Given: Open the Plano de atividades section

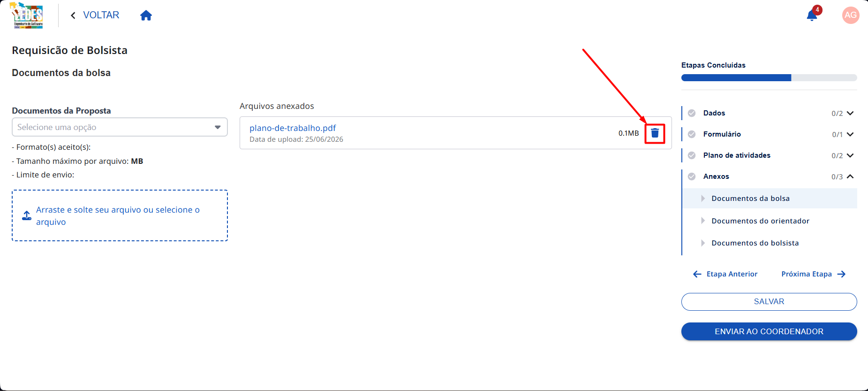Looking at the screenshot, I should click(737, 155).
